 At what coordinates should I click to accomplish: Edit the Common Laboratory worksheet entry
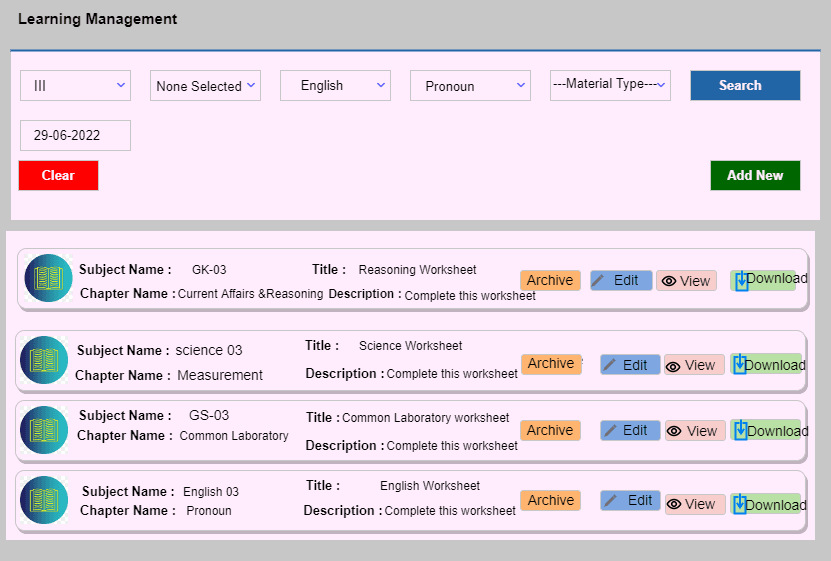630,430
